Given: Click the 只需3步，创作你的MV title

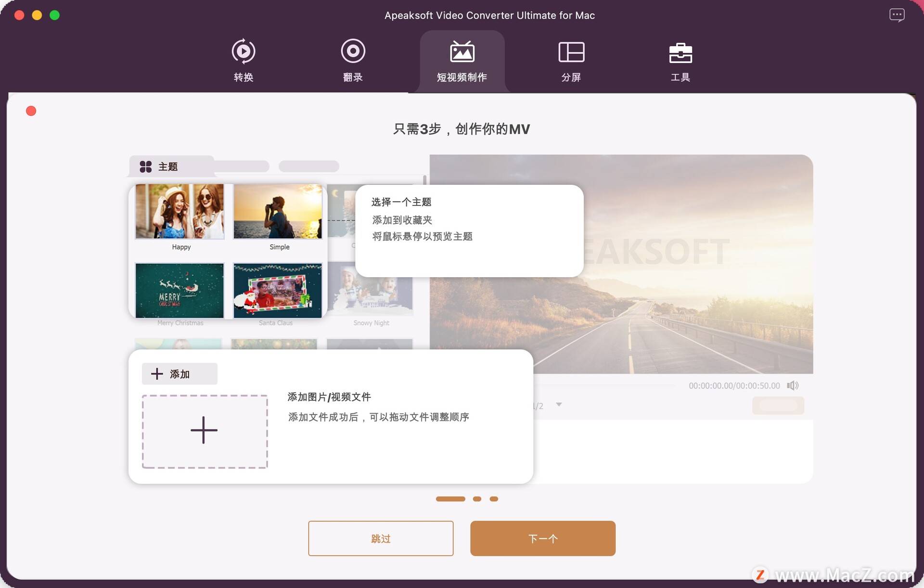Looking at the screenshot, I should point(462,129).
